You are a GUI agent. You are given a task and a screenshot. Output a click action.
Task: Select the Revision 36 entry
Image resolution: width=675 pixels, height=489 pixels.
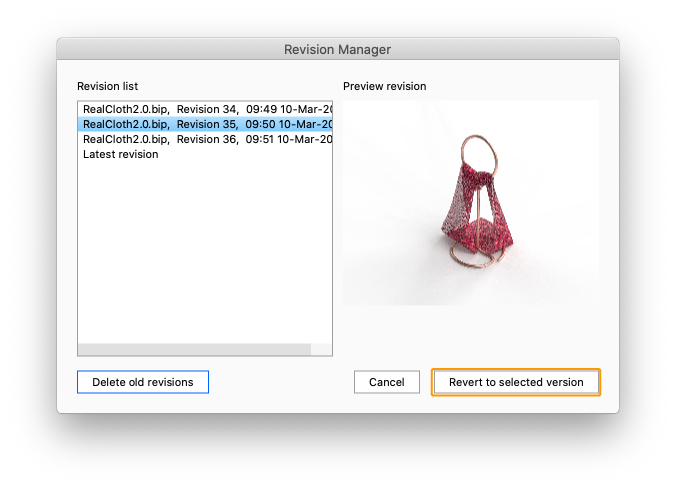[x=205, y=140]
